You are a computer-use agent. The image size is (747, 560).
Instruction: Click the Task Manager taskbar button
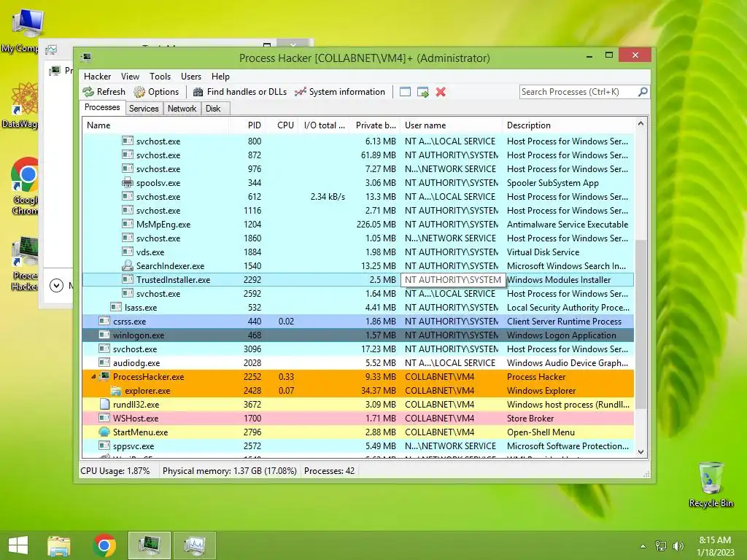pos(194,545)
